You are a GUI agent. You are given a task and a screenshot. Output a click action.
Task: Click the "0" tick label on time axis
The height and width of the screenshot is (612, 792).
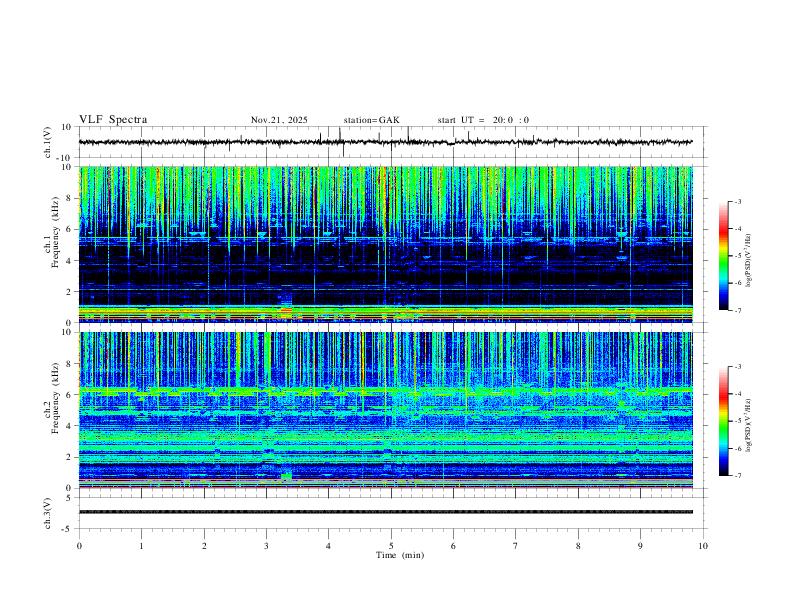coord(79,546)
